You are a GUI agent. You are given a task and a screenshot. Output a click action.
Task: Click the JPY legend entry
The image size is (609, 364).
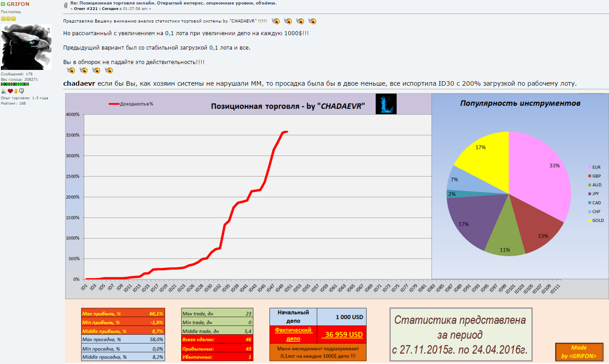coord(593,194)
